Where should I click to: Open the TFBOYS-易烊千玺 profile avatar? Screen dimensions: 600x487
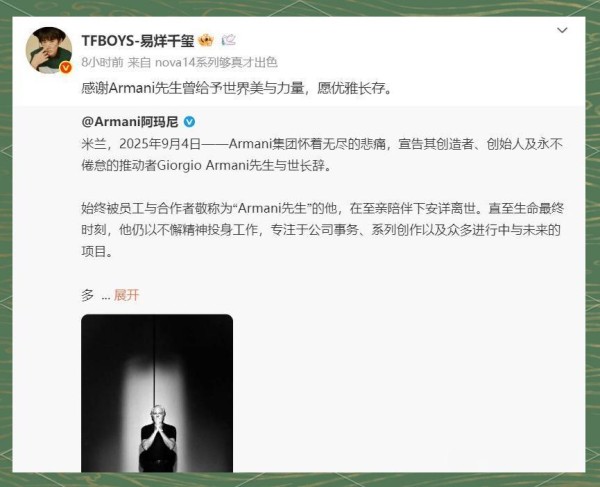[49, 50]
